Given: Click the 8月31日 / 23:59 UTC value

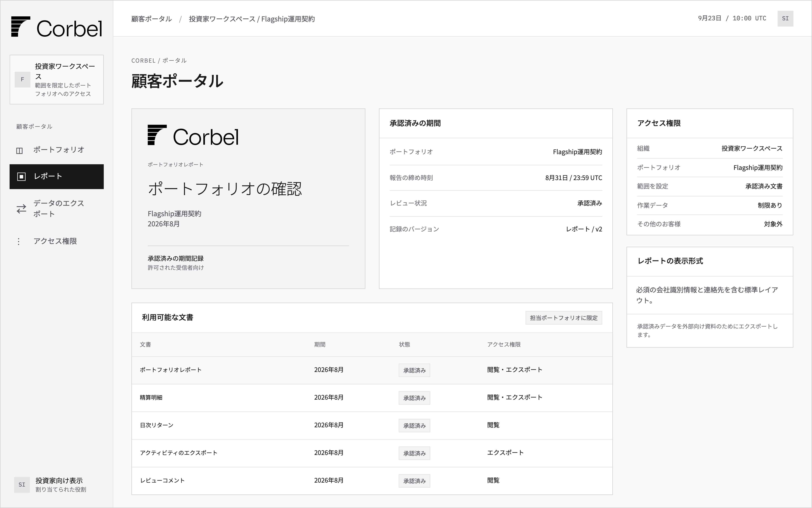Looking at the screenshot, I should click(573, 178).
